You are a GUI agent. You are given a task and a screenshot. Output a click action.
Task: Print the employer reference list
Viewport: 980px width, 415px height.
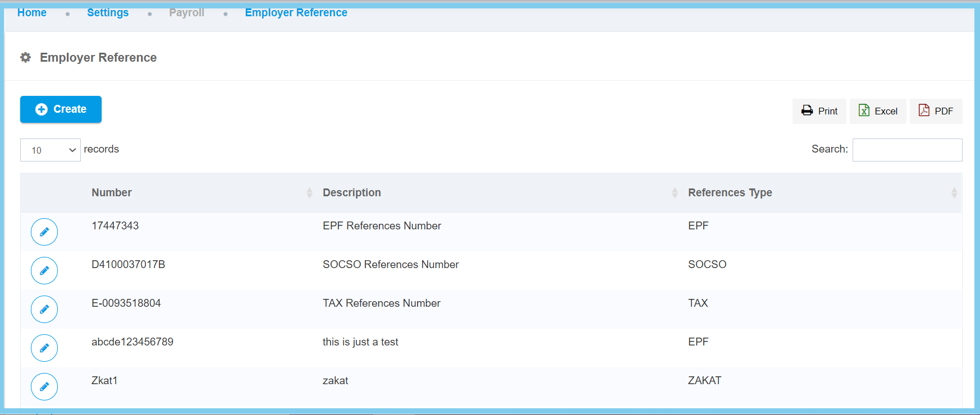[x=819, y=111]
